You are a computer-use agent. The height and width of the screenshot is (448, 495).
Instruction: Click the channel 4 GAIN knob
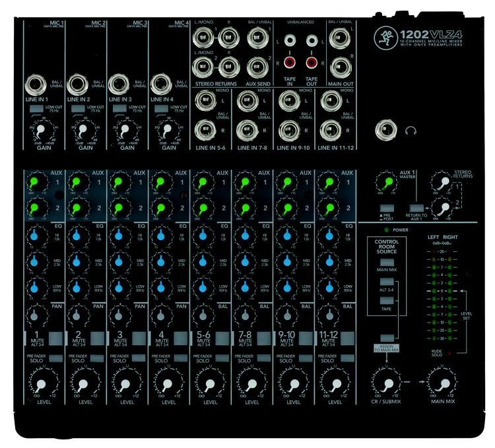(166, 130)
